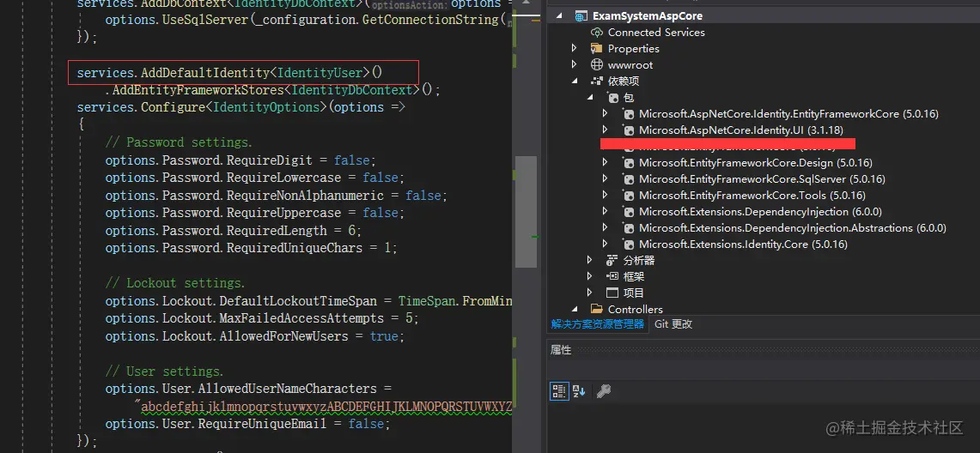
Task: Click line options.User.RequireUniqueEmail = false;
Action: pyautogui.click(x=248, y=425)
